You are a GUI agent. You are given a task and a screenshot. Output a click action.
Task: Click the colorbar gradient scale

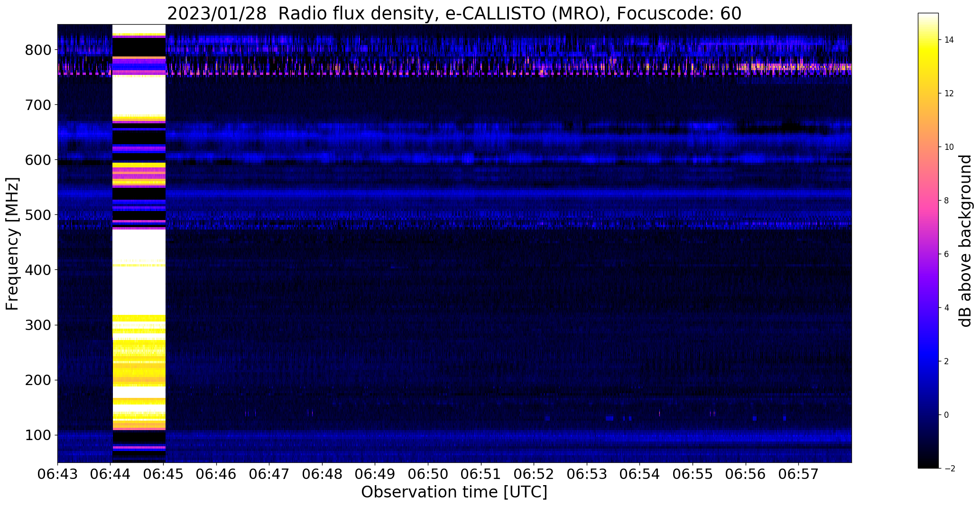928,240
